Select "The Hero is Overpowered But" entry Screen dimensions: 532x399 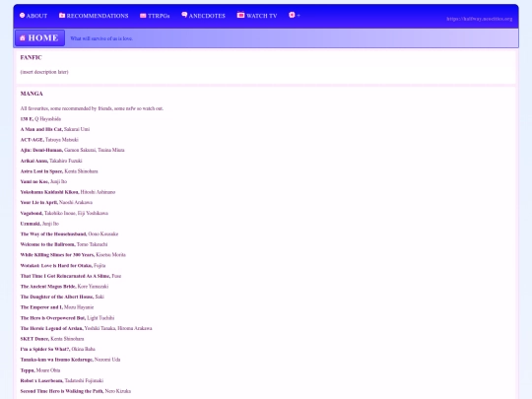[67, 318]
